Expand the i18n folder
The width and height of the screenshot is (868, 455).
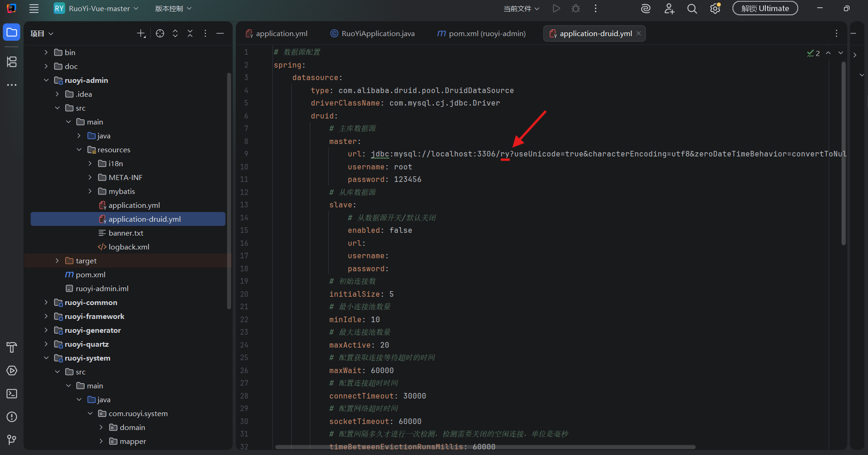(90, 163)
